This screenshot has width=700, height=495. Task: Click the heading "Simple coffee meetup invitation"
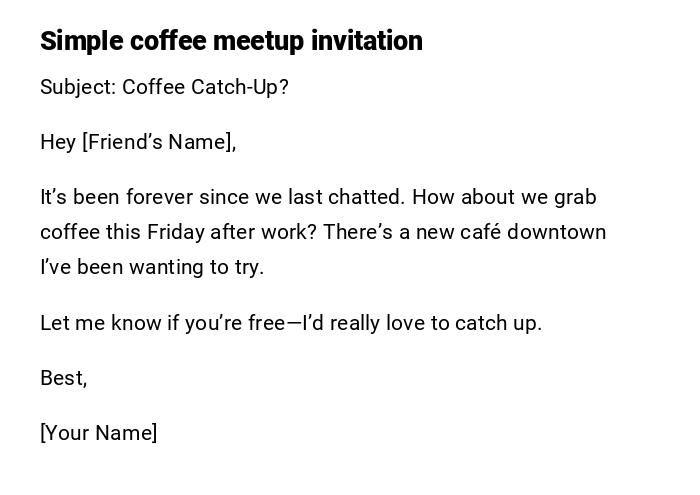click(231, 41)
